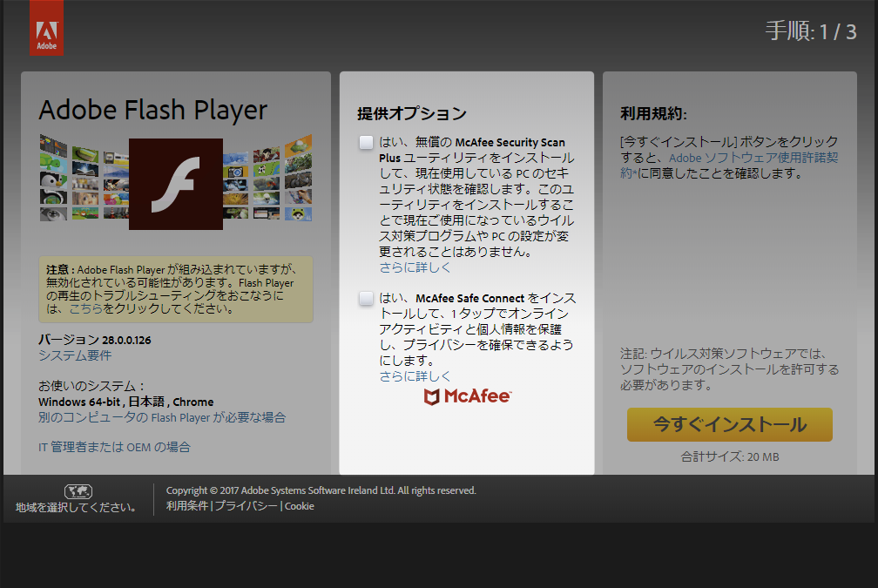Viewport: 878px width, 588px height.
Task: Enable the McAfee Security Scan Plus checkbox
Action: click(x=366, y=142)
